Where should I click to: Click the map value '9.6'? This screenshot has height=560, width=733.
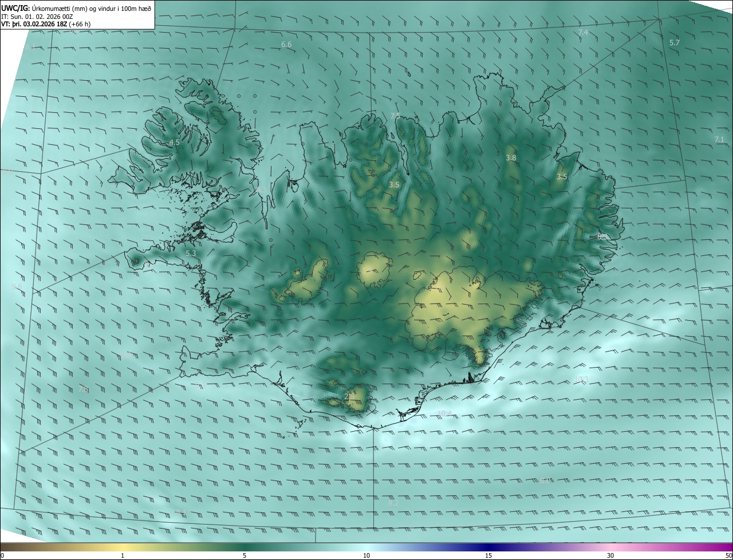(x=17, y=286)
